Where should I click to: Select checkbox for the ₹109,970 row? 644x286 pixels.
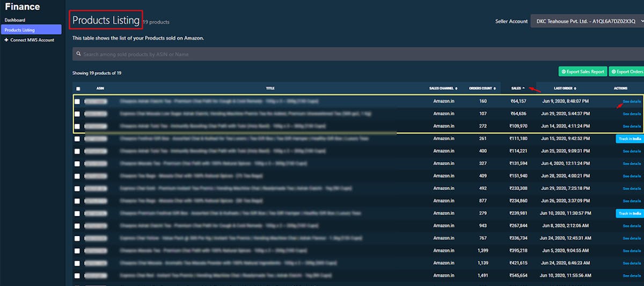click(x=77, y=126)
